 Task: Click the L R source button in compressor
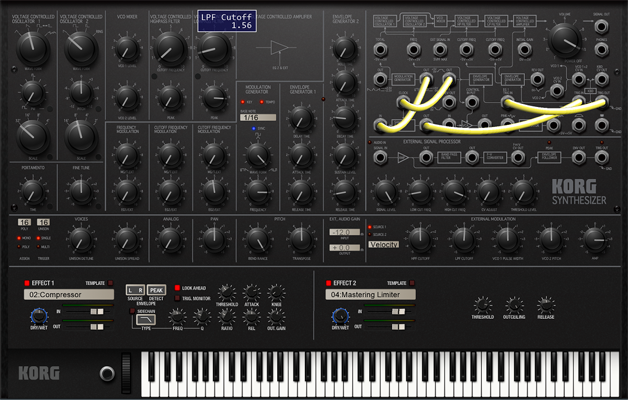coord(135,290)
